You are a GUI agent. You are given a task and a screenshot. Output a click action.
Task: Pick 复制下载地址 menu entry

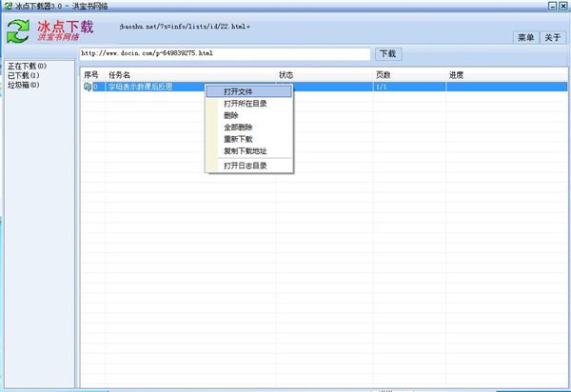point(248,150)
